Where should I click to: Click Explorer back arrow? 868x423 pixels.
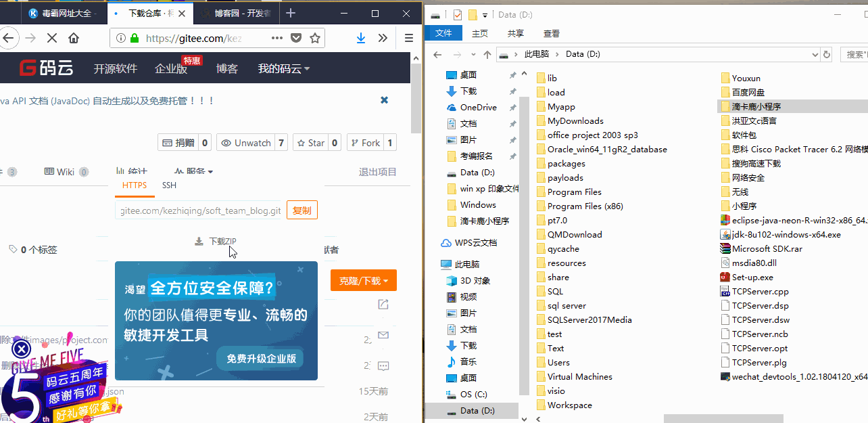coord(437,54)
